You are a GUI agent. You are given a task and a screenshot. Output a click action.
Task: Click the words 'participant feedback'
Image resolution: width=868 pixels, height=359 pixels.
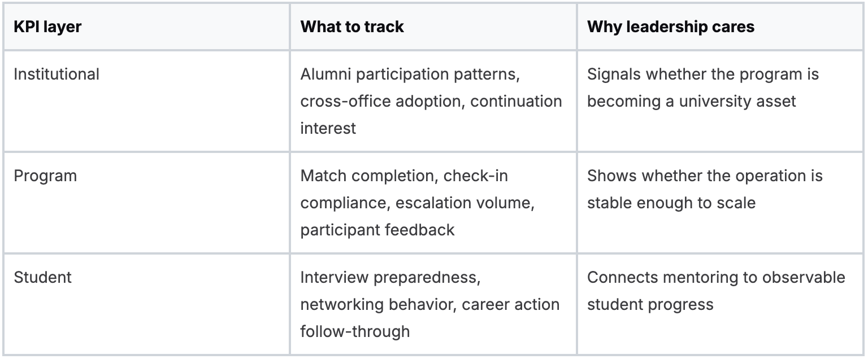tap(377, 230)
